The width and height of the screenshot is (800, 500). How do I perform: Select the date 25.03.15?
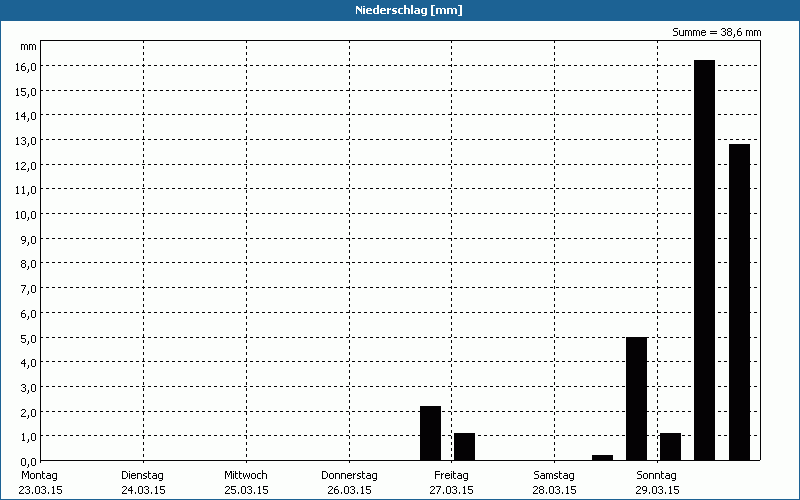pos(246,490)
